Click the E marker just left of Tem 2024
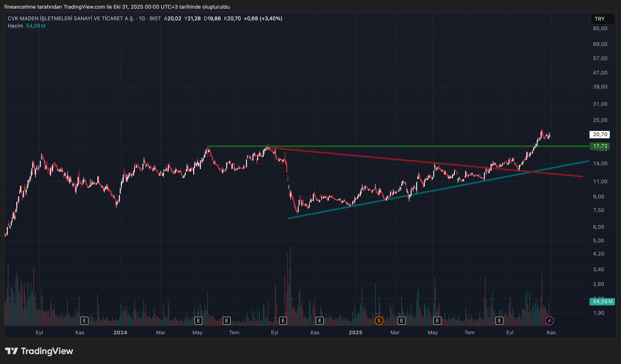The width and height of the screenshot is (621, 364). 226,321
